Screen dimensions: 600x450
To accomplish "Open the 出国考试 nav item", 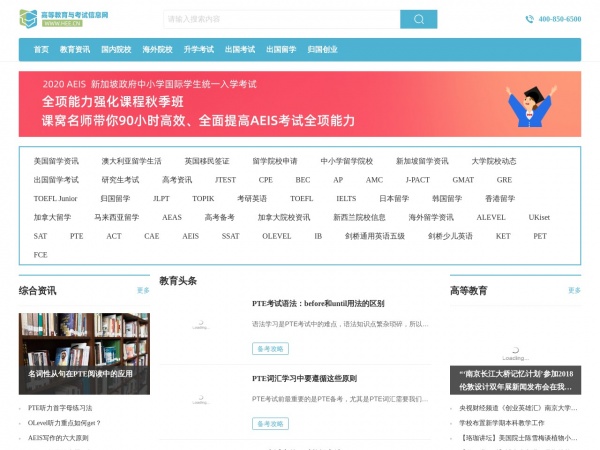I will pos(240,49).
